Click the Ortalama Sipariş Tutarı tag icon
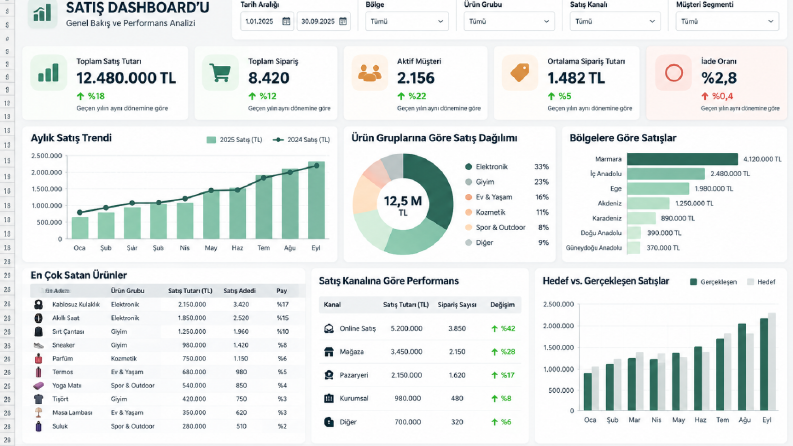This screenshot has height=446, width=793. pyautogui.click(x=520, y=73)
